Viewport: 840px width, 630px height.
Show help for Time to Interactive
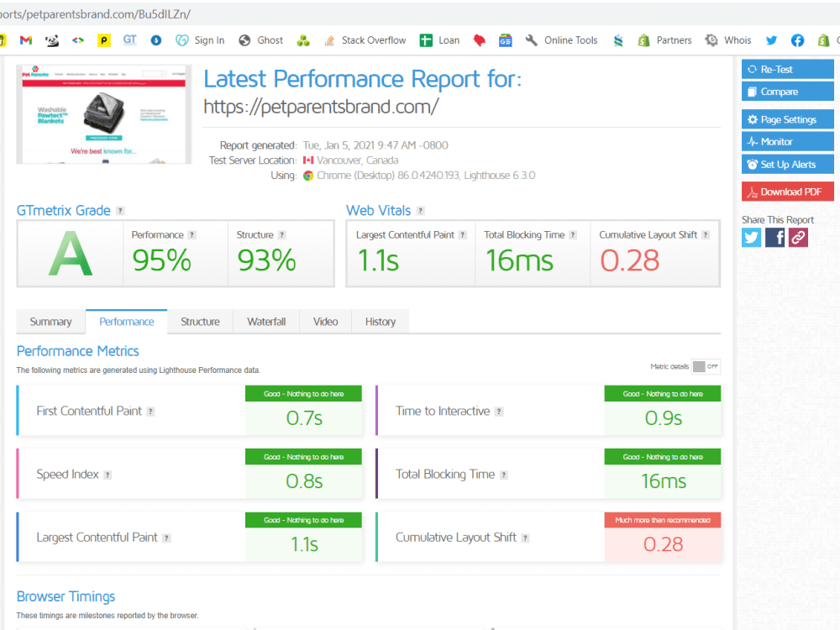tap(499, 412)
